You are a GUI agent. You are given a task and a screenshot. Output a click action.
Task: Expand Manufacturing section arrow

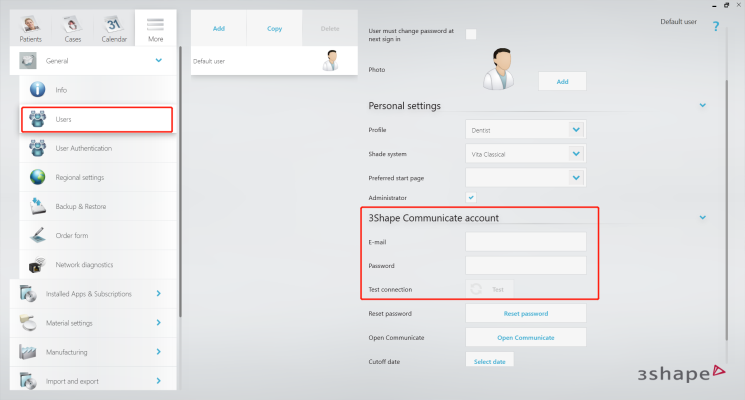(x=159, y=352)
